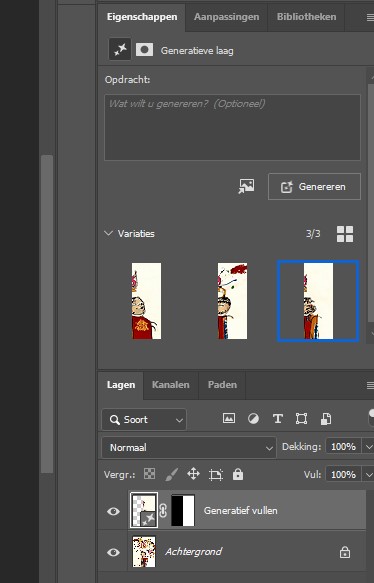
Task: Filter layers by pixel layers
Action: pos(229,419)
